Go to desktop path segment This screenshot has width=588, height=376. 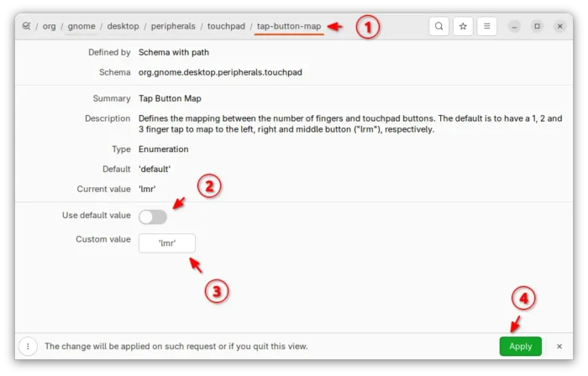123,26
